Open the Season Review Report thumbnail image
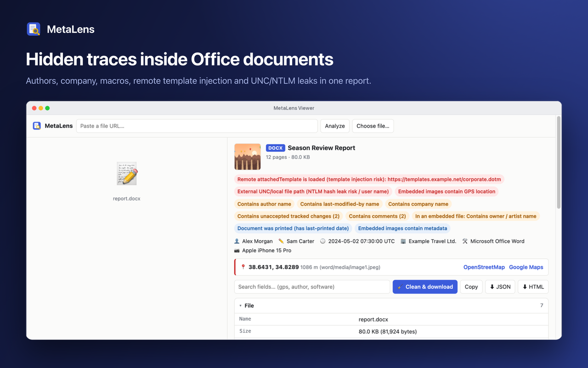Image resolution: width=588 pixels, height=368 pixels. pyautogui.click(x=248, y=156)
